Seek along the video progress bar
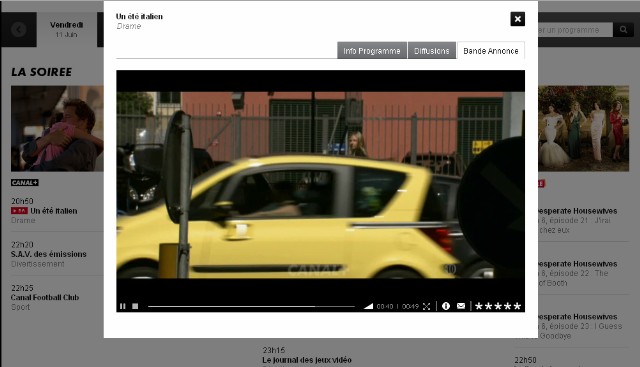Screen dimensions: 640x367 251,306
